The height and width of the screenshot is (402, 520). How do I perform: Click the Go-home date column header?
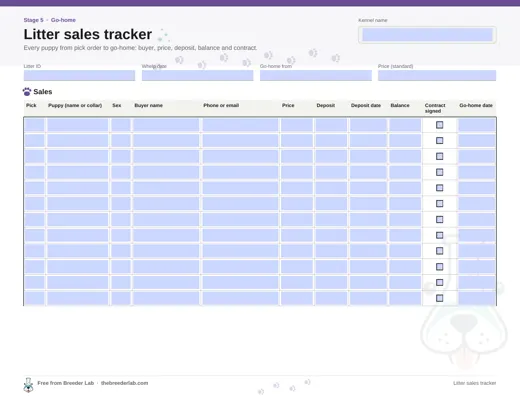476,105
